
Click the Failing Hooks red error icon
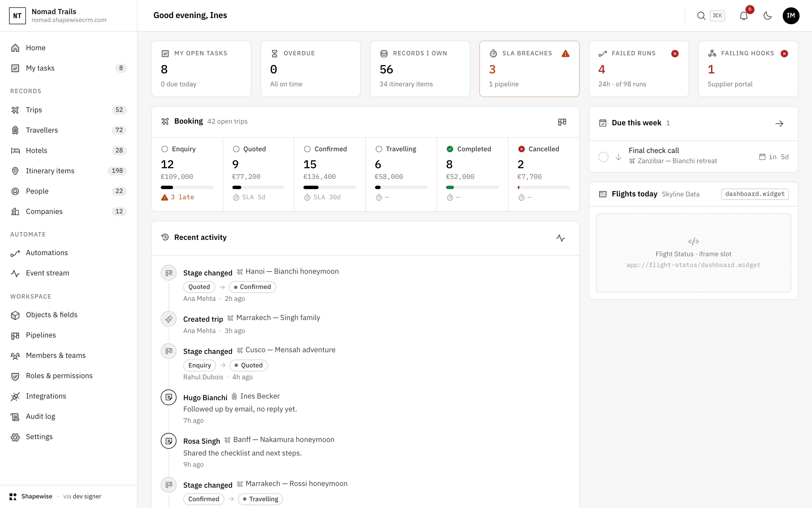pos(784,53)
